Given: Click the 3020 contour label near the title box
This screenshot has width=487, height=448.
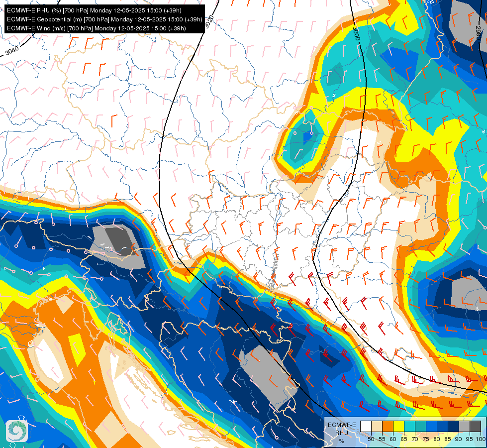Looking at the screenshot, I should point(209,22).
